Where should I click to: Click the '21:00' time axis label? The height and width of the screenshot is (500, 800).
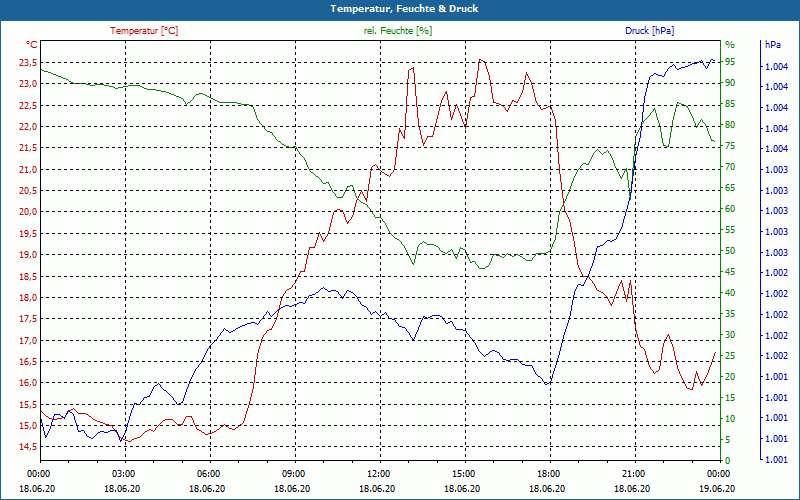pyautogui.click(x=635, y=473)
